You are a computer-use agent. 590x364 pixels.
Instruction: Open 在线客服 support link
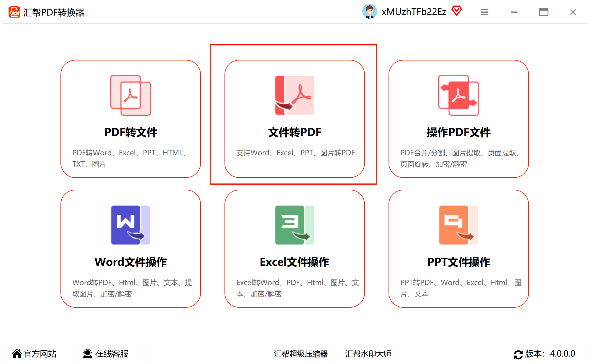(112, 354)
